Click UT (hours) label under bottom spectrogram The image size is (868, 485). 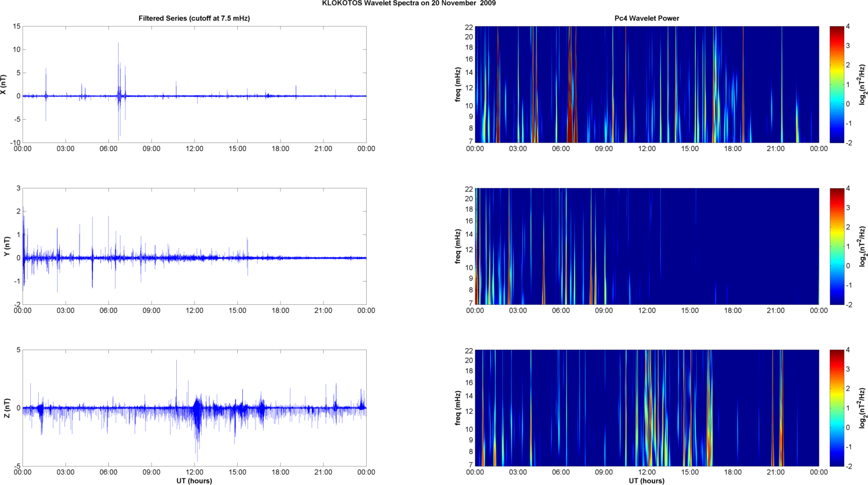tap(646, 480)
